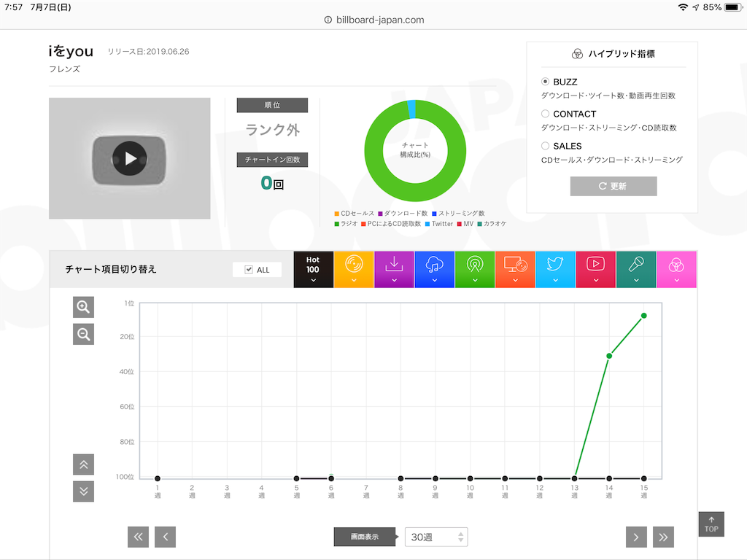Screen dimensions: 747x560
Task: Click the CDセールス legend swatch
Action: tap(337, 214)
